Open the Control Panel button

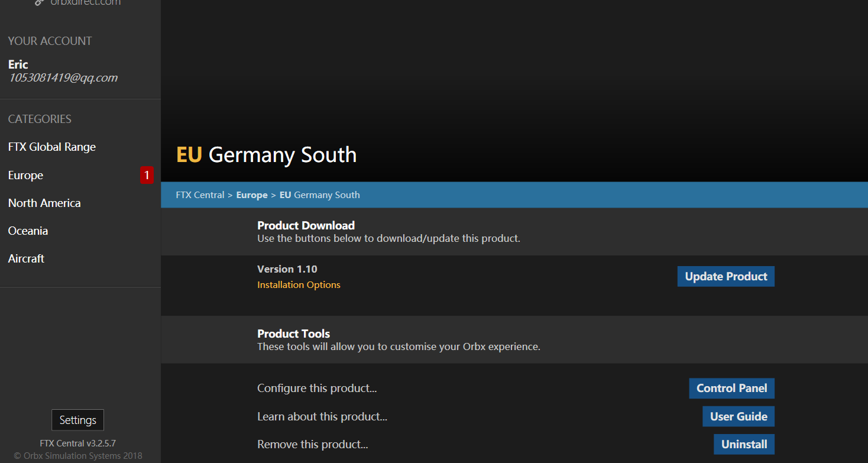coord(732,388)
